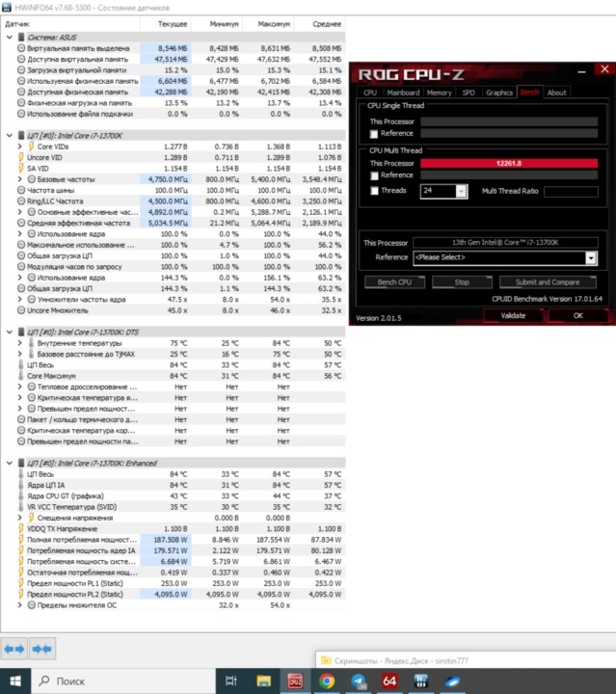Click Submit and Compare button
The height and width of the screenshot is (694, 616).
(548, 281)
